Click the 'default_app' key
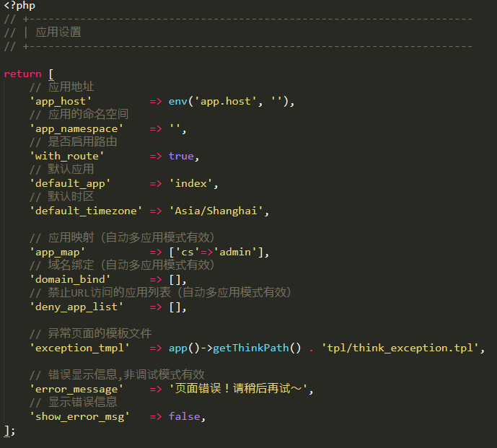497x448 pixels. point(70,183)
